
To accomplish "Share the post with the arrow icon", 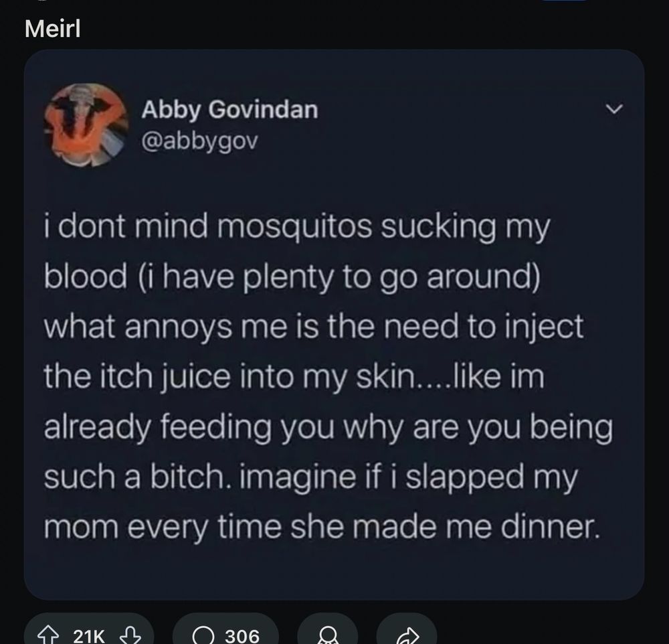I will pyautogui.click(x=407, y=635).
